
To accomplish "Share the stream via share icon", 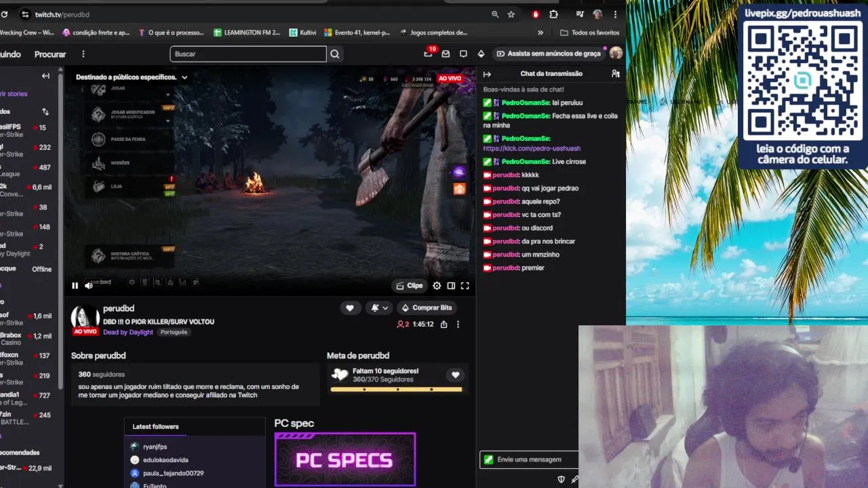I will point(443,324).
